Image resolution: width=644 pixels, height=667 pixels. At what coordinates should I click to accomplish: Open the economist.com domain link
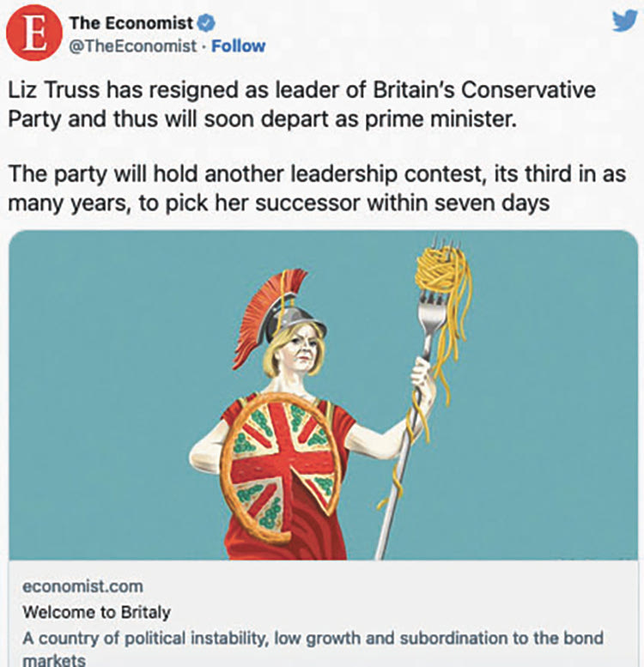click(x=83, y=586)
